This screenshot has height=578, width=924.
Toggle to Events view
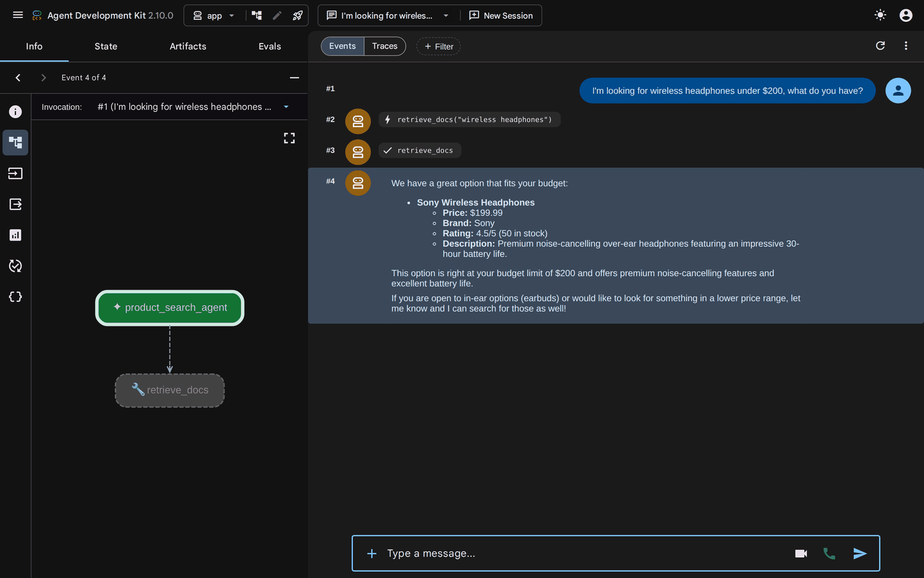(342, 46)
